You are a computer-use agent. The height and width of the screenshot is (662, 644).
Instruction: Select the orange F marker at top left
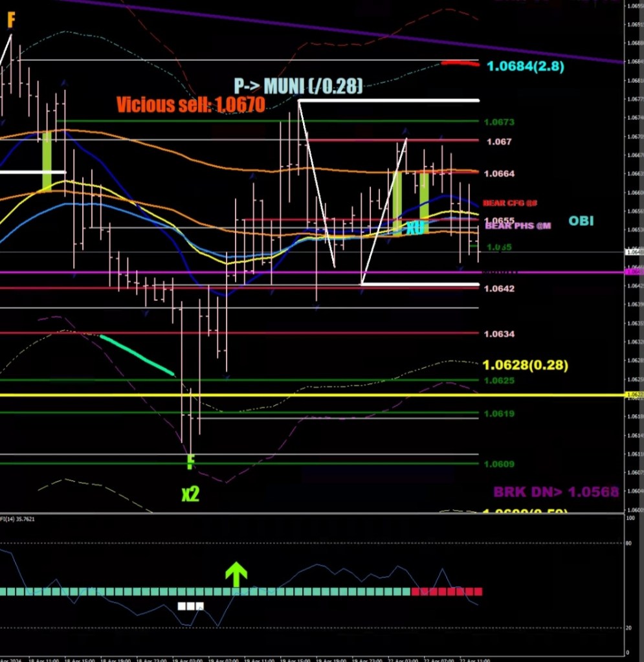point(10,21)
